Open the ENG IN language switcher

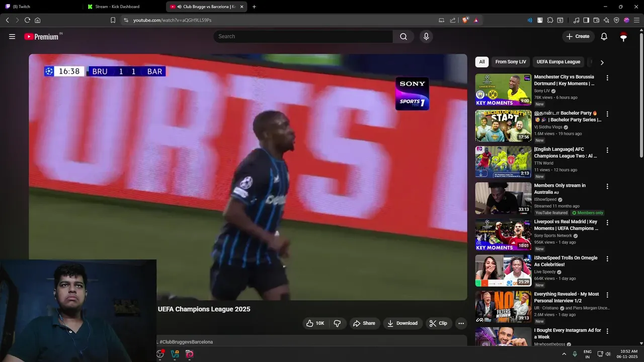(587, 354)
